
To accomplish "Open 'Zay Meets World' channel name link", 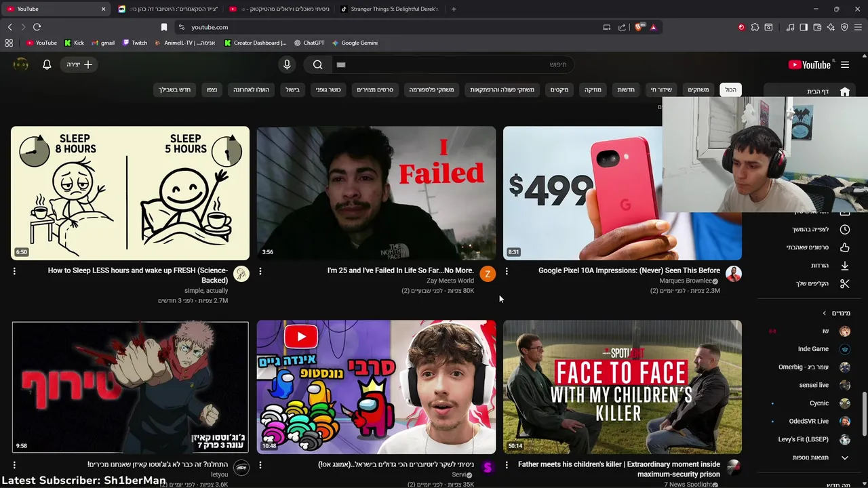I will tap(450, 281).
